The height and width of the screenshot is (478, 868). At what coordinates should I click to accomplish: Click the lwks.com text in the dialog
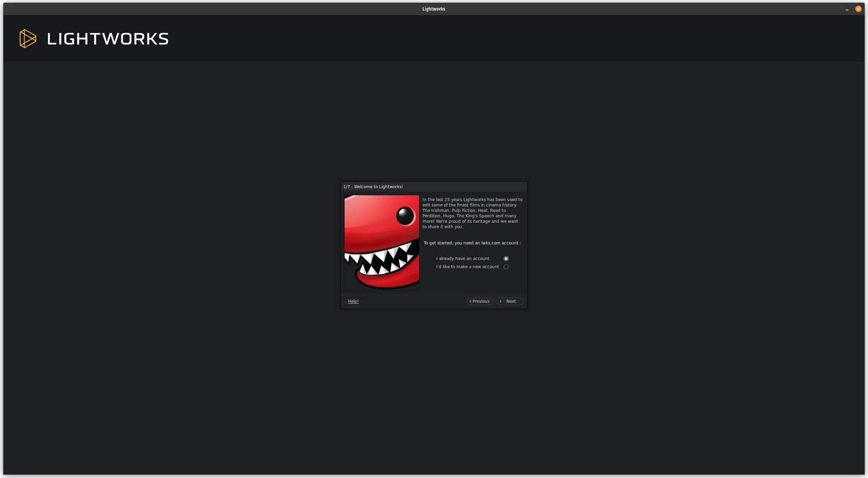point(491,243)
